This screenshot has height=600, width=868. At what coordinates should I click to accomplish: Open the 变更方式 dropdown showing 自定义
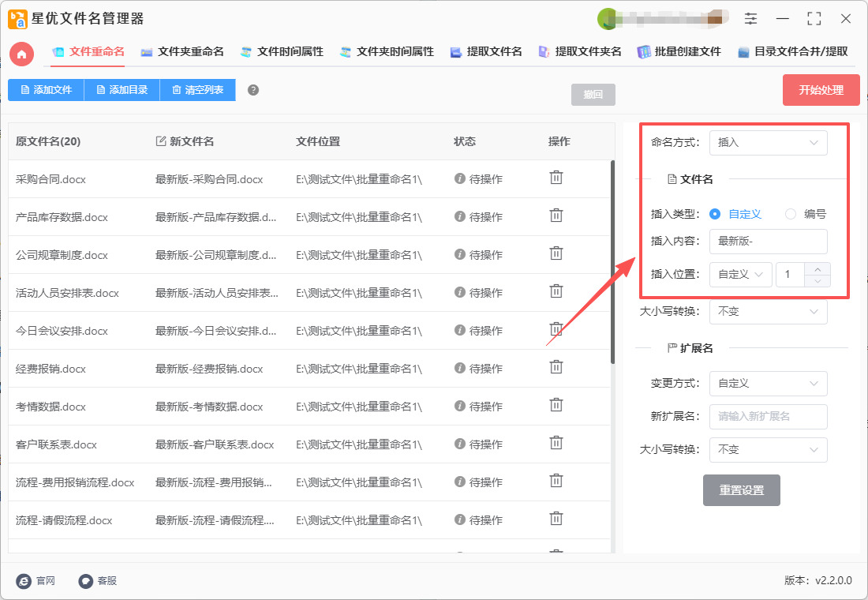[769, 384]
